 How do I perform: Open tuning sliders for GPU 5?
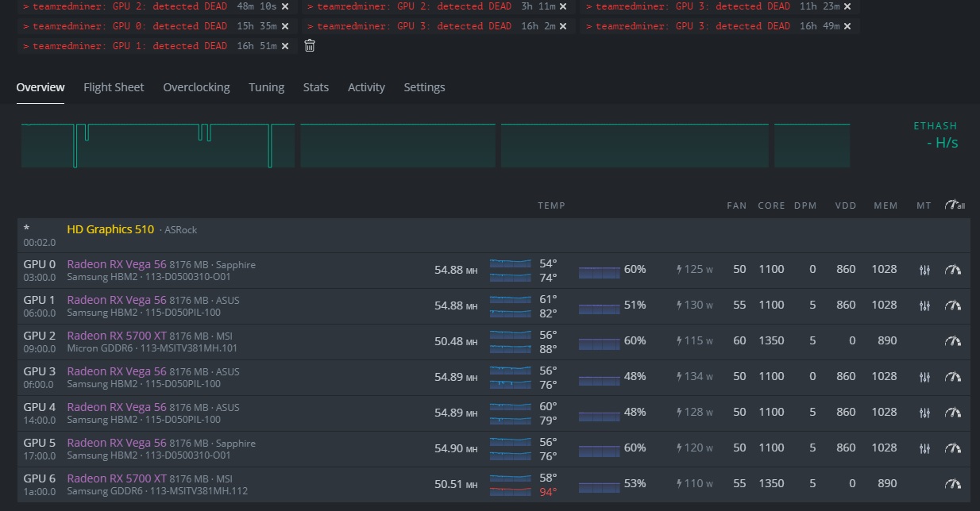924,448
